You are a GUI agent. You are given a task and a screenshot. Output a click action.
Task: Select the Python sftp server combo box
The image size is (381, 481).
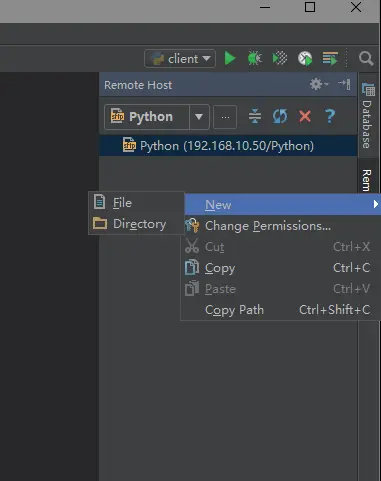pos(157,117)
